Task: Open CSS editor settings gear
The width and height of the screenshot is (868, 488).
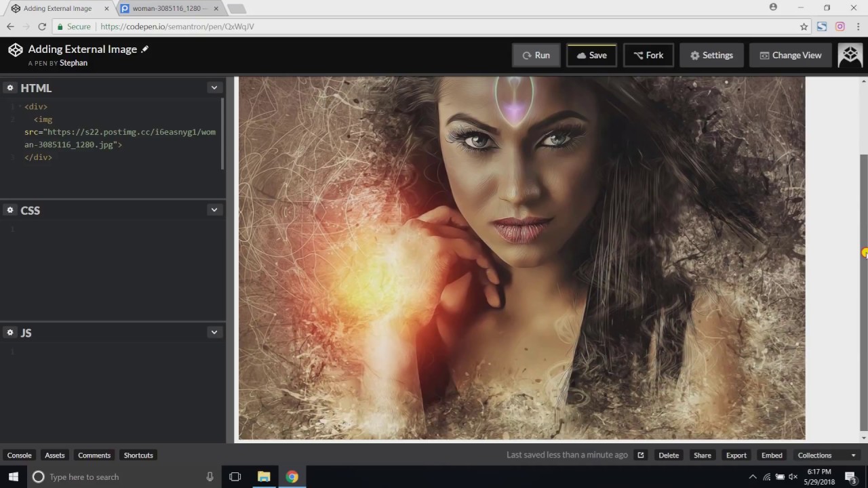Action: coord(10,210)
